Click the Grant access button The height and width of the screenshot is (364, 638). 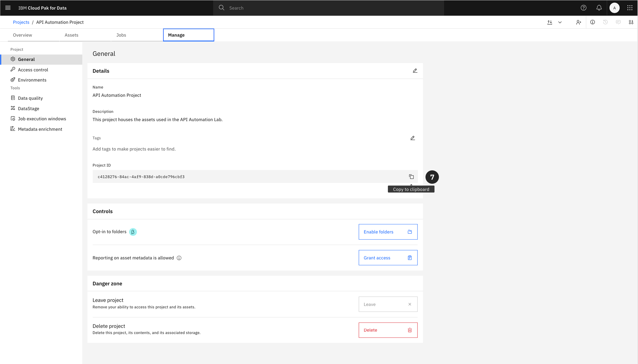(388, 258)
